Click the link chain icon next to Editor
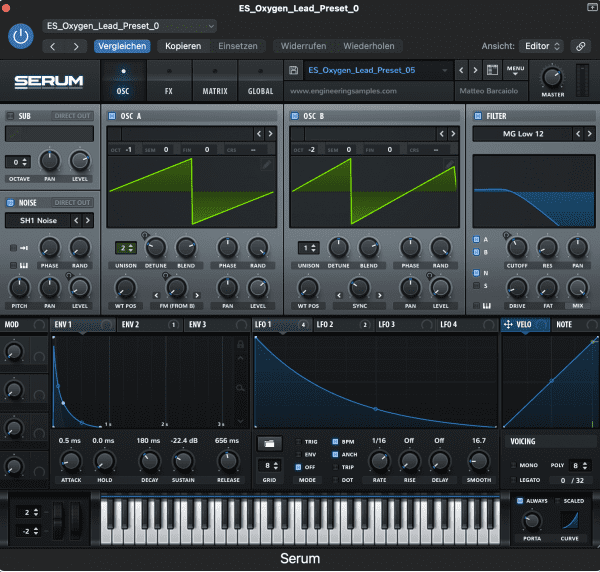This screenshot has height=572, width=600. 580,46
